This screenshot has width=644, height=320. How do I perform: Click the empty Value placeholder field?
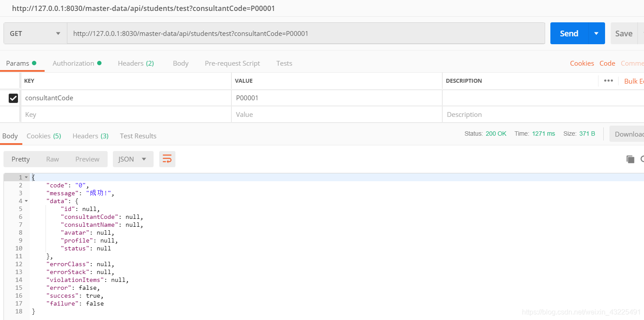(x=337, y=115)
